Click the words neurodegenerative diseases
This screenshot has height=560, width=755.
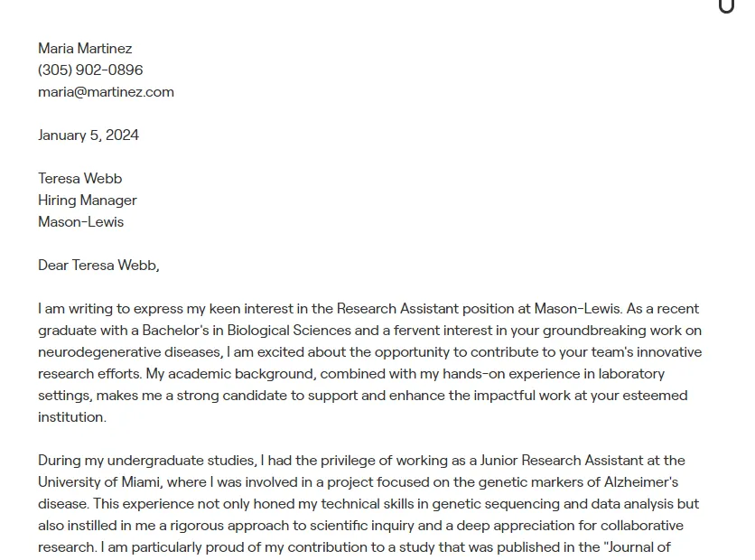click(130, 352)
